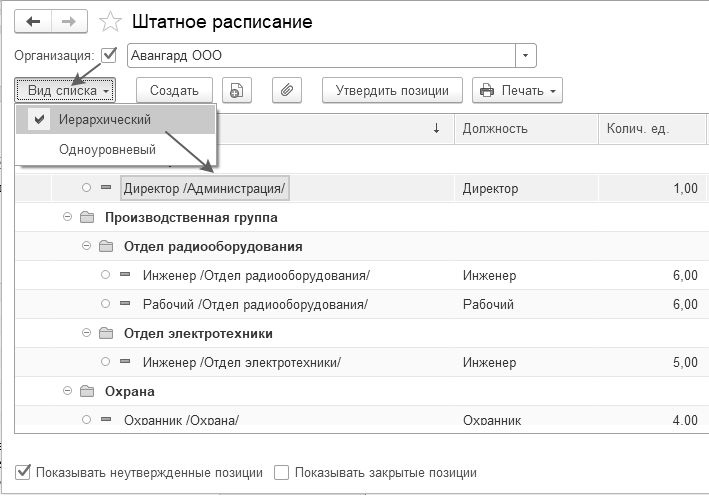
Task: Open the Печать dropdown menu
Action: [x=517, y=90]
